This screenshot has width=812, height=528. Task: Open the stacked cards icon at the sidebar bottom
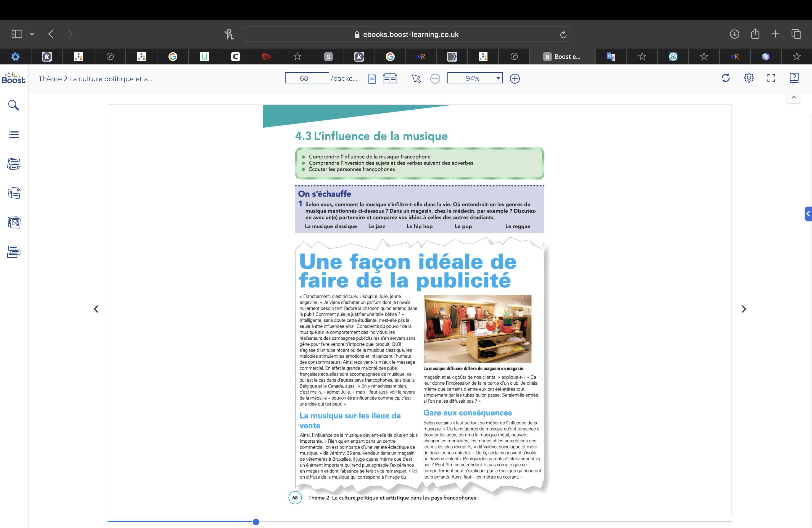[14, 252]
